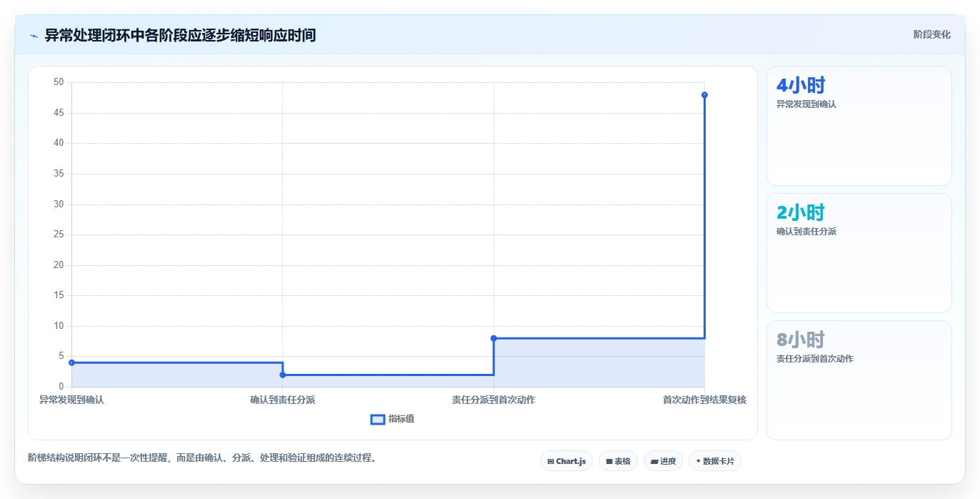Click the x-axis label 首次动作到结果复核
Viewport: 980px width, 499px height.
coord(704,400)
